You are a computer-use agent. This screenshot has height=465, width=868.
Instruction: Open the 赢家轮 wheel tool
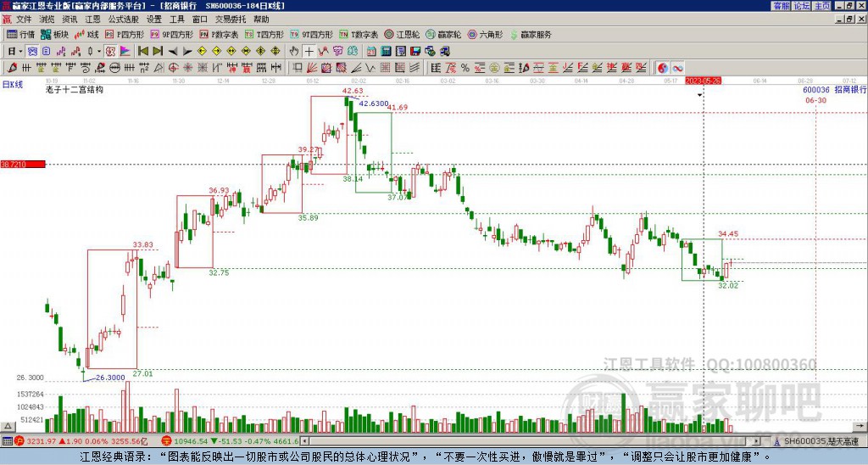tap(443, 34)
